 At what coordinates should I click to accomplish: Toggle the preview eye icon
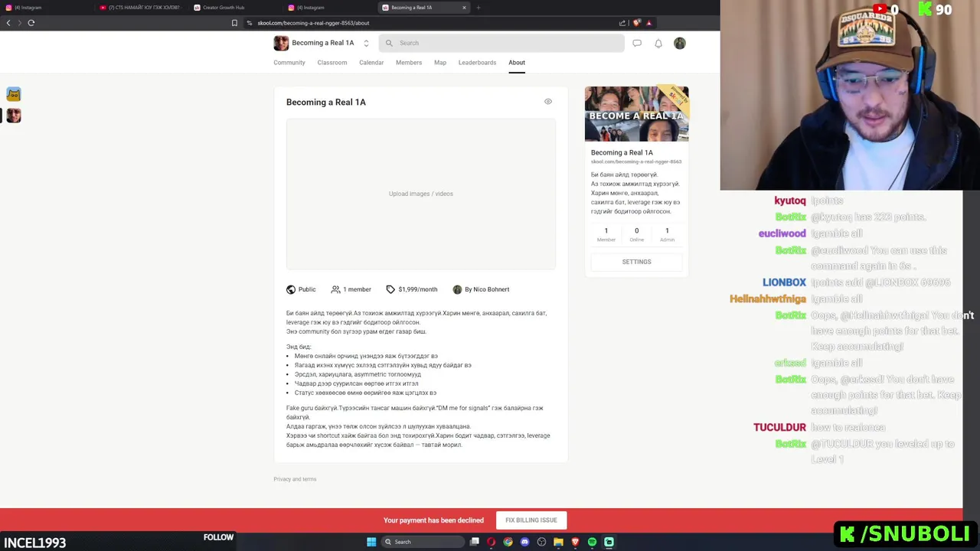click(548, 101)
